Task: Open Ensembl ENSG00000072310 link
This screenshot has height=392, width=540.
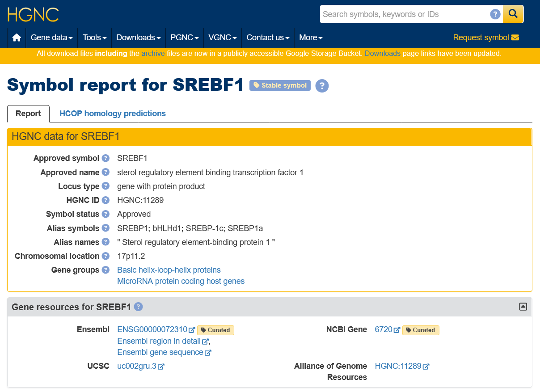Action: [x=152, y=330]
